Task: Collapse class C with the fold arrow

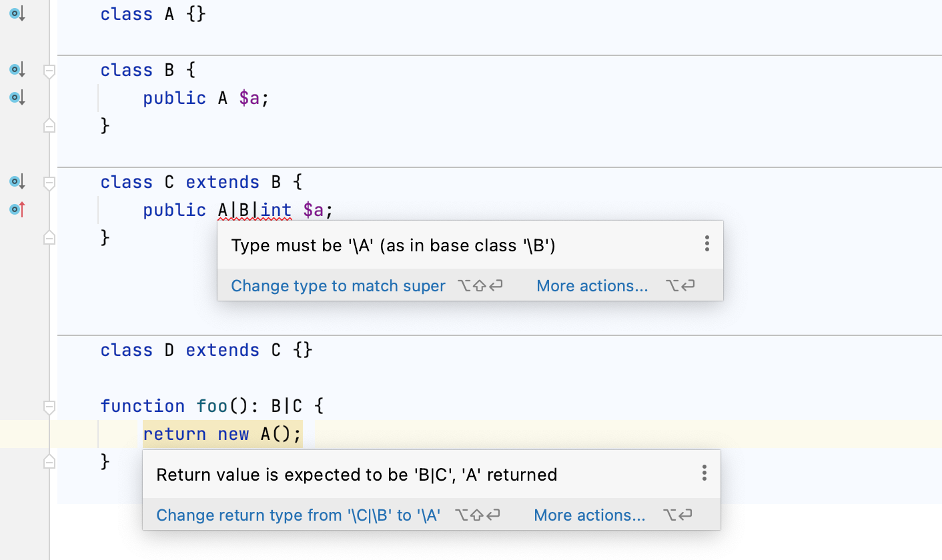Action: 49,183
